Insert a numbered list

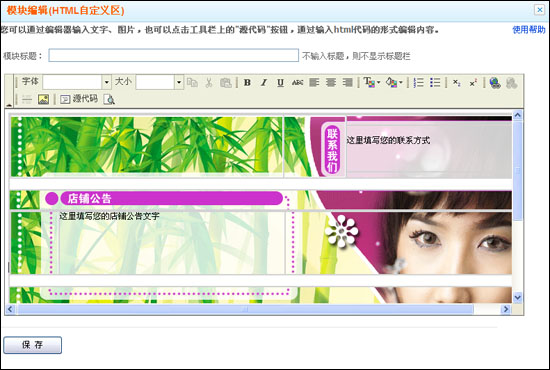coord(418,83)
